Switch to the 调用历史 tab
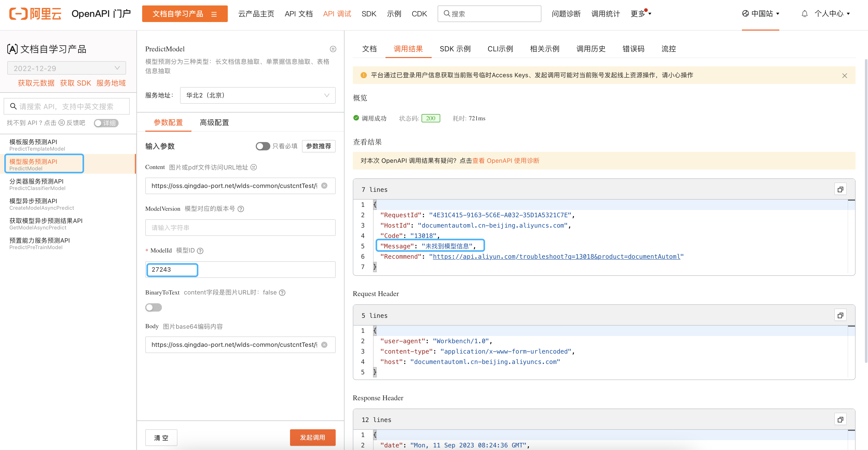 pyautogui.click(x=591, y=49)
